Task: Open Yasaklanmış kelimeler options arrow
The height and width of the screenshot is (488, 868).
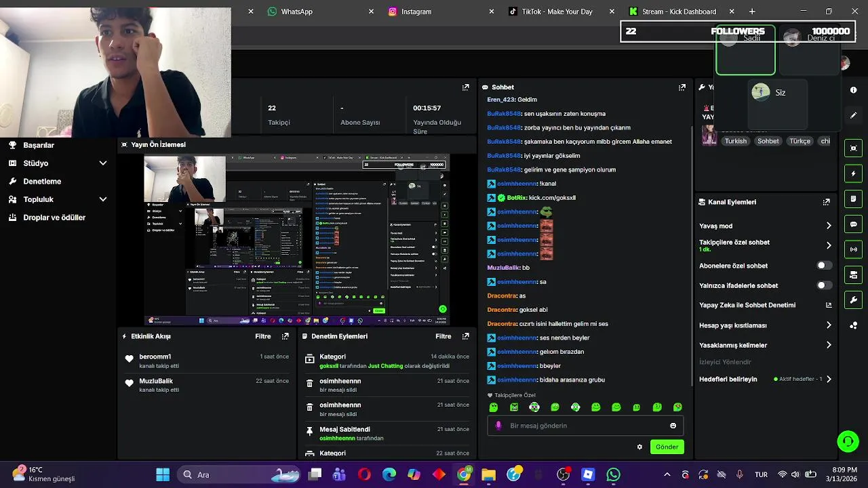Action: pyautogui.click(x=828, y=345)
